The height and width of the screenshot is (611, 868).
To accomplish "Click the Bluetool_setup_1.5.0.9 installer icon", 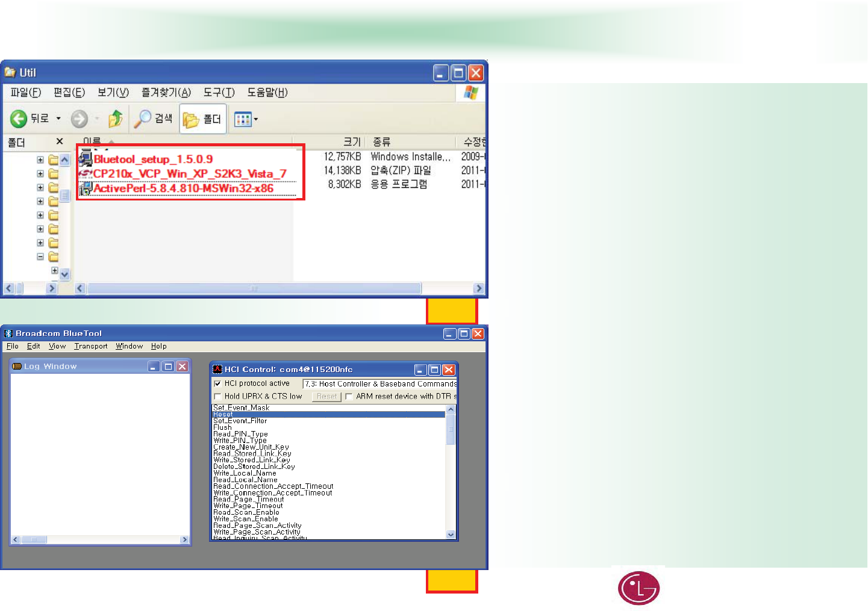I will (86, 158).
